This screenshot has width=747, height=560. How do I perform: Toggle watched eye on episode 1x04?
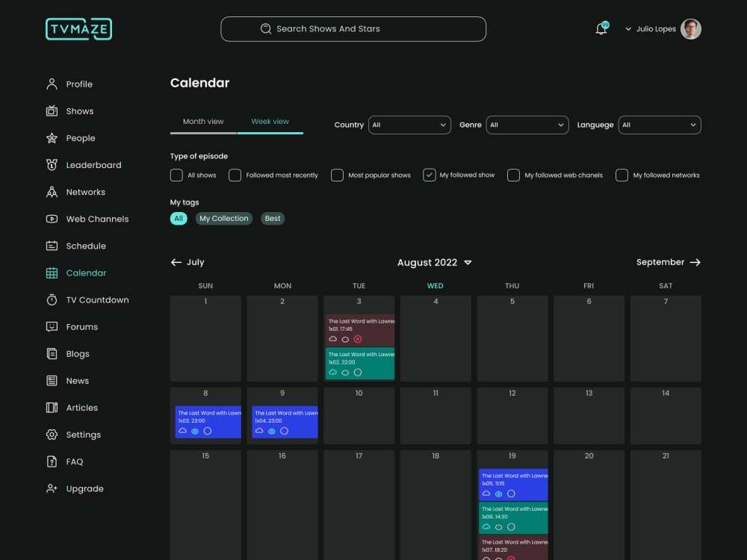coord(272,432)
